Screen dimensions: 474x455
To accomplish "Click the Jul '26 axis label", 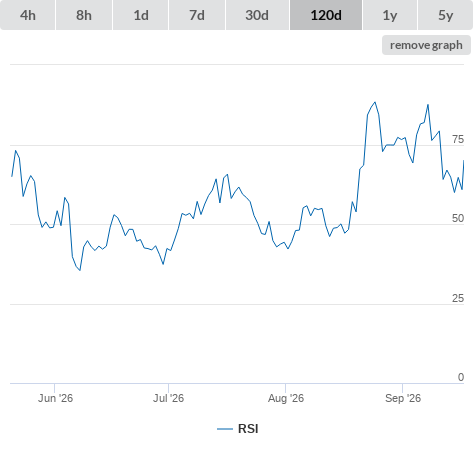I will [x=168, y=398].
